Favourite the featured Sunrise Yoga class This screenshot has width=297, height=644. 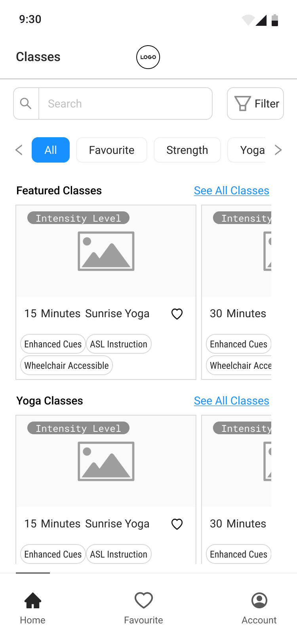click(177, 314)
